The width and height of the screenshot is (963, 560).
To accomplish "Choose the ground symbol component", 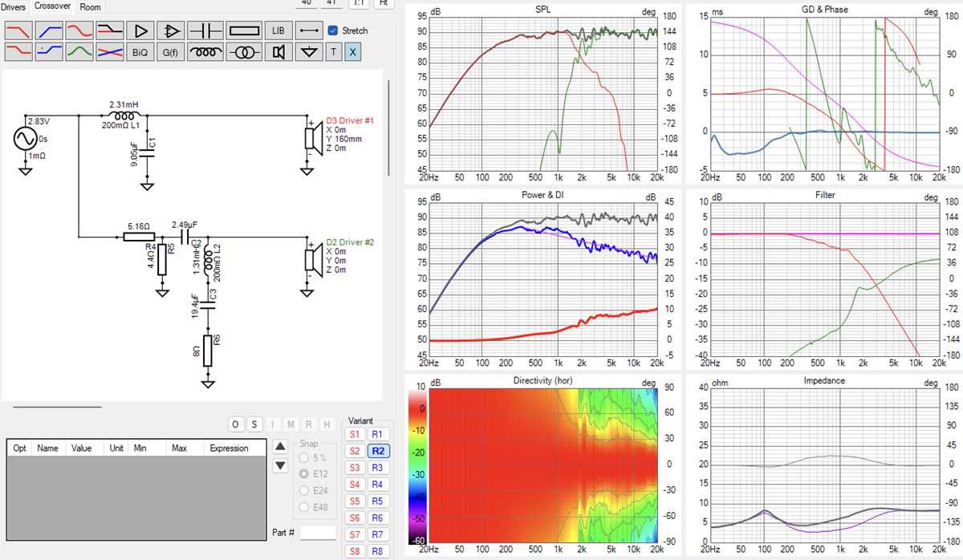I will 308,52.
